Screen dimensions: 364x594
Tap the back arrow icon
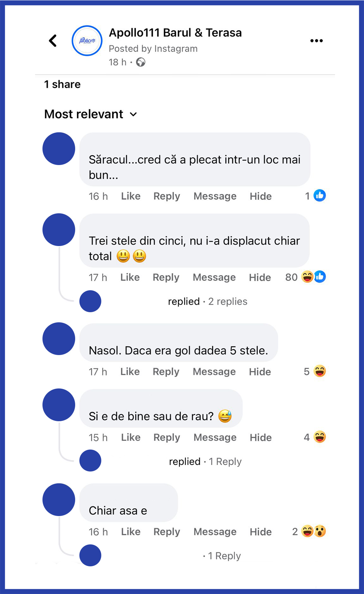pyautogui.click(x=53, y=41)
